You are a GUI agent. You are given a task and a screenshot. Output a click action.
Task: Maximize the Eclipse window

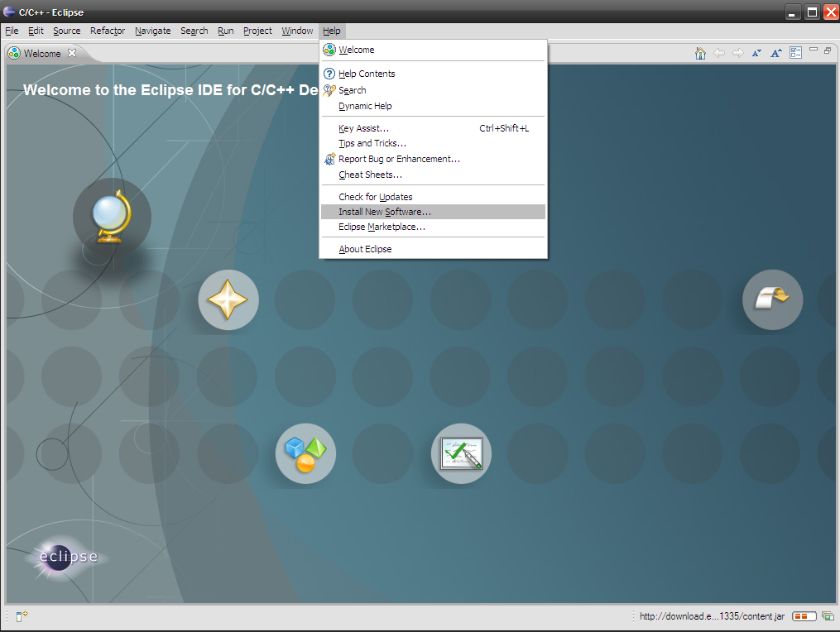(812, 12)
